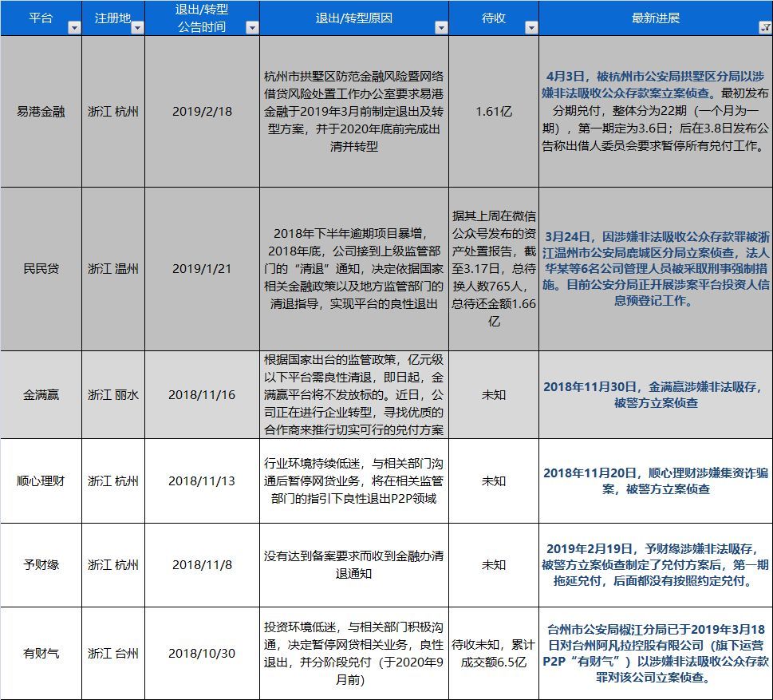Click the 予财缘 platform cell

pos(41,565)
